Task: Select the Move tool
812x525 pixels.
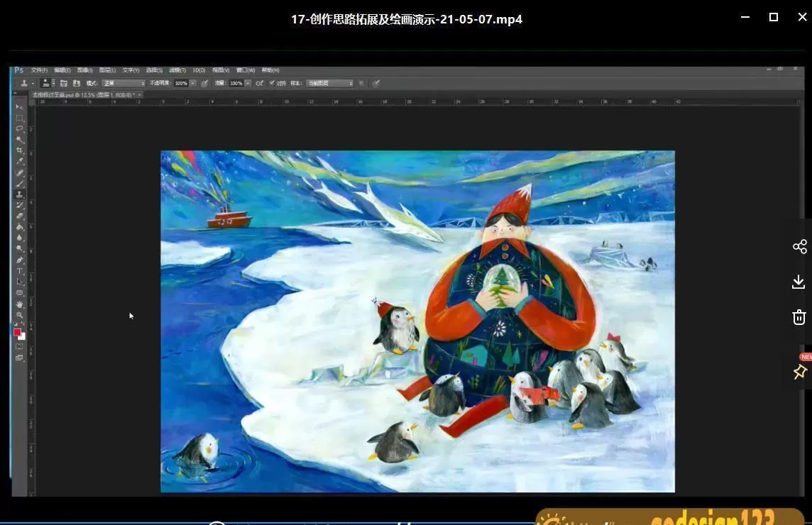Action: pos(20,107)
